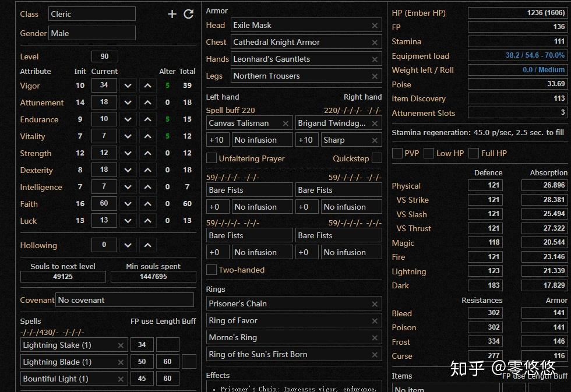Image resolution: width=571 pixels, height=392 pixels.
Task: Decrease Vitality with the down arrow
Action: [x=128, y=136]
